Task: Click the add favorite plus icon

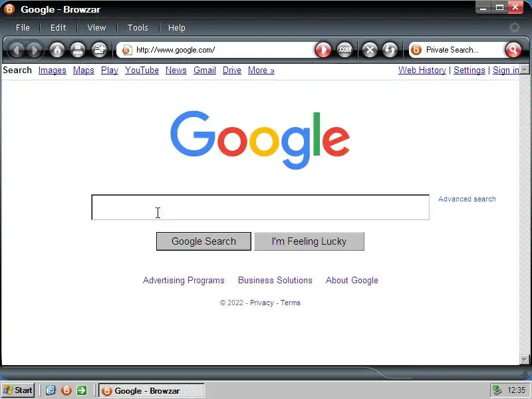Action: click(x=99, y=51)
